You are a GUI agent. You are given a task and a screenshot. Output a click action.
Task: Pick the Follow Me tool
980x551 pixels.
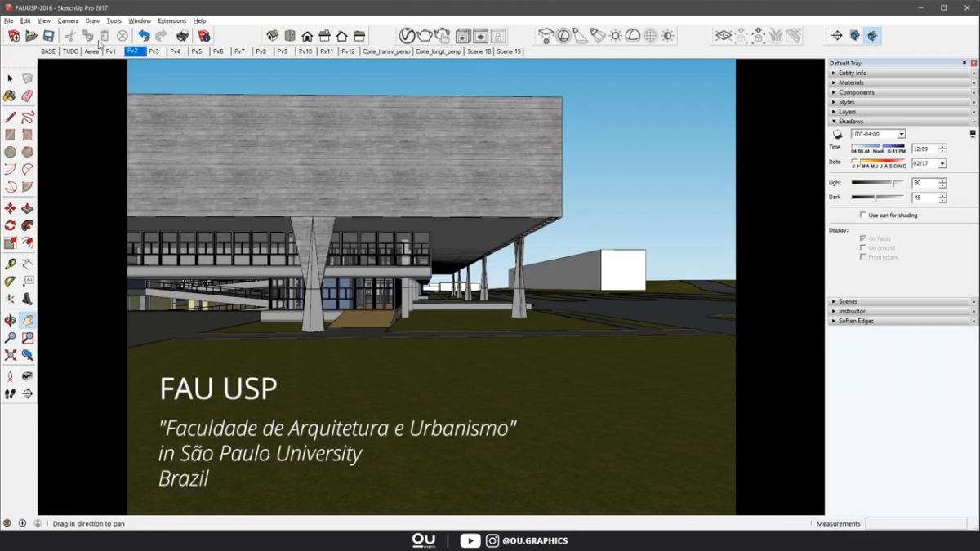[28, 225]
